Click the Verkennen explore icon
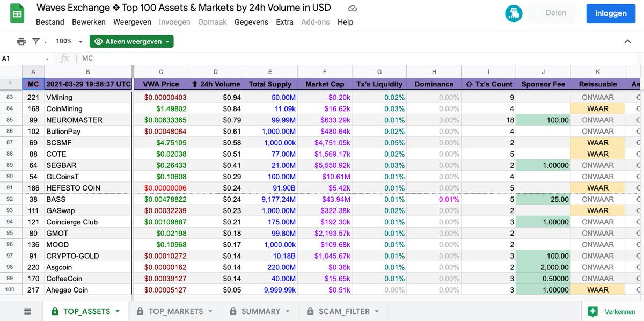The height and width of the screenshot is (321, 644). coord(592,311)
